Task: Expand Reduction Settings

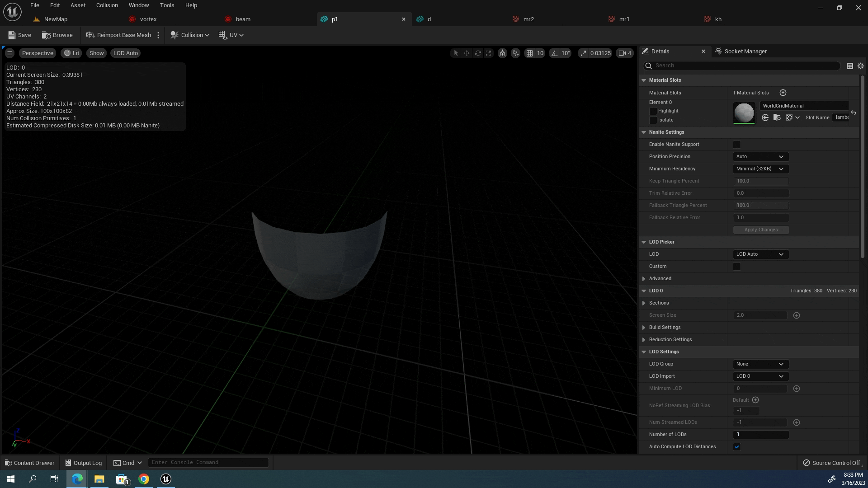Action: [644, 340]
